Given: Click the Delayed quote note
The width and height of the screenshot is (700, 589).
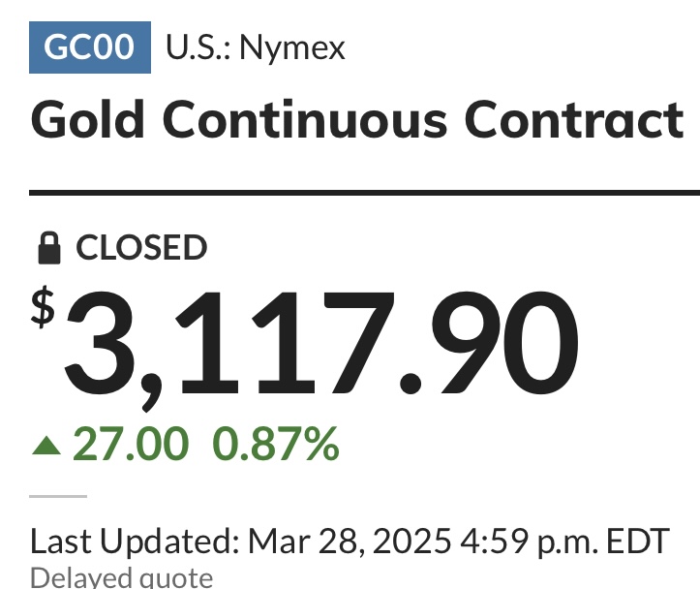Looking at the screenshot, I should 121,577.
